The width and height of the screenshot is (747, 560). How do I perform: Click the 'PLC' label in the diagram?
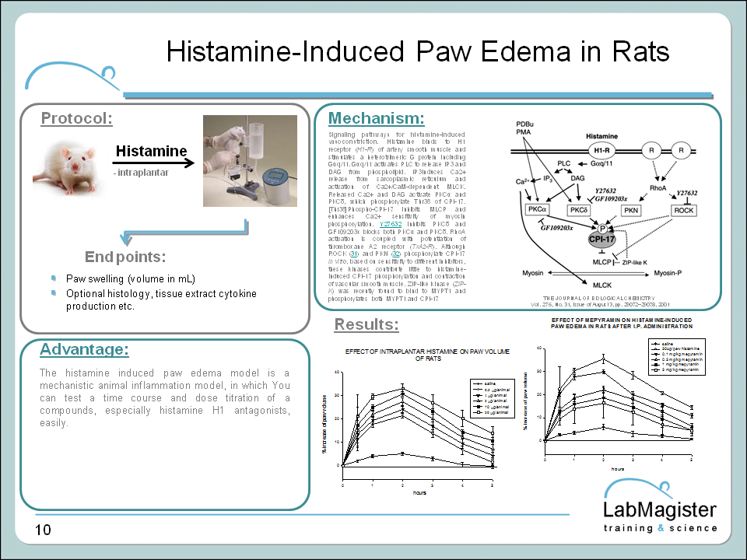[x=563, y=163]
